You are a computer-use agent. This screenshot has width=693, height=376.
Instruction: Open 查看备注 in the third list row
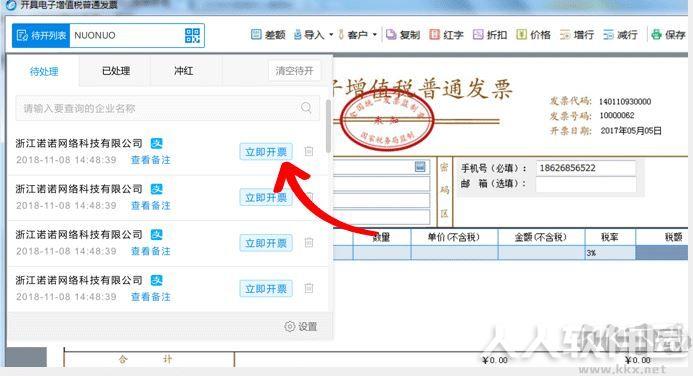point(151,251)
